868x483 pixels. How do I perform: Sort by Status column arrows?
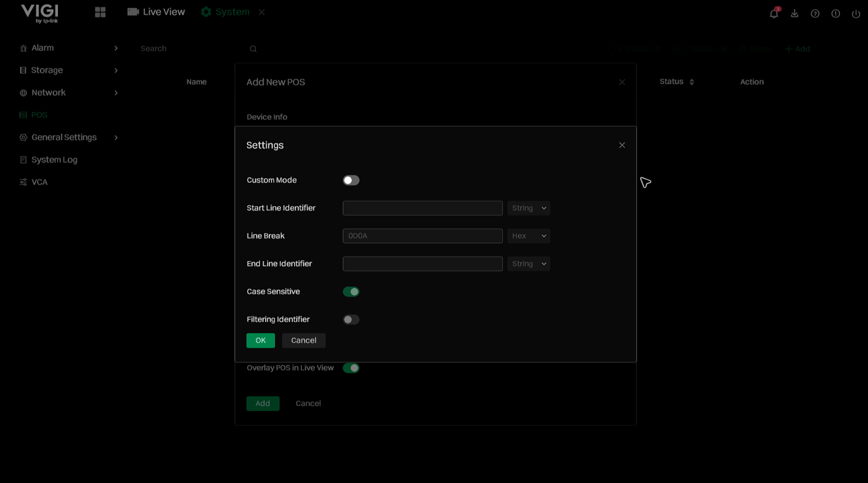pyautogui.click(x=692, y=82)
